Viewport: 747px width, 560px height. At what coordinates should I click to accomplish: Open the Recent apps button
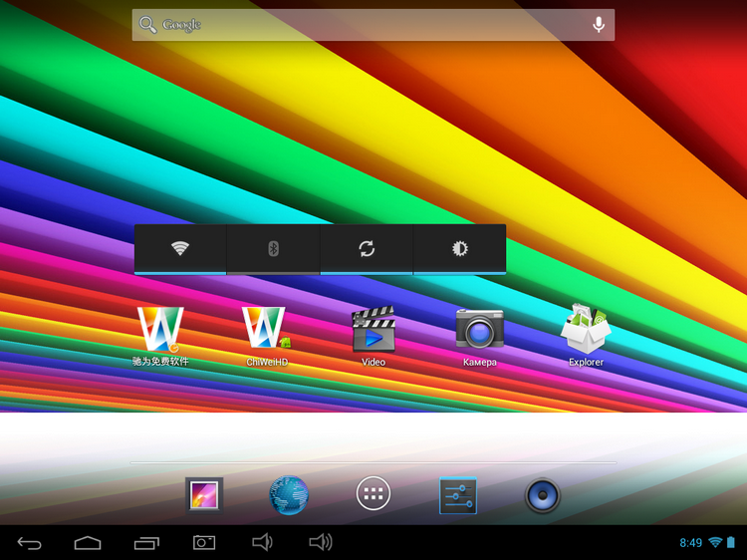tap(146, 543)
